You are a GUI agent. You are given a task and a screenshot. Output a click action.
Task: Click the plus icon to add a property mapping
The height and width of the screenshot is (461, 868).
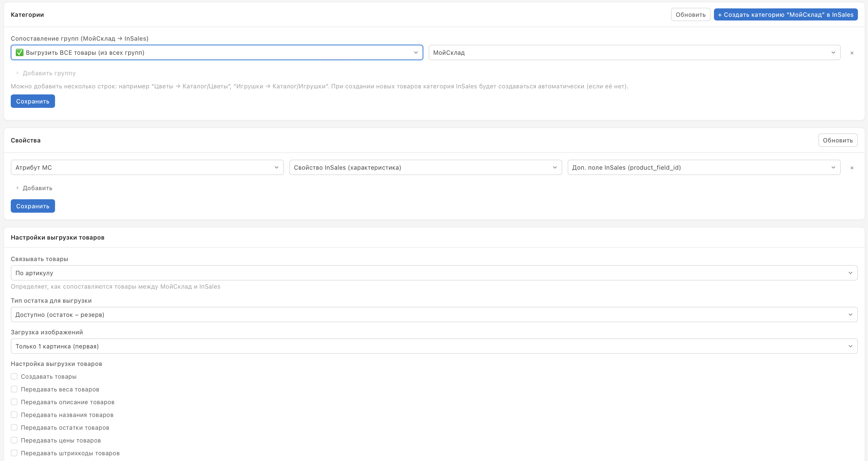pyautogui.click(x=17, y=188)
